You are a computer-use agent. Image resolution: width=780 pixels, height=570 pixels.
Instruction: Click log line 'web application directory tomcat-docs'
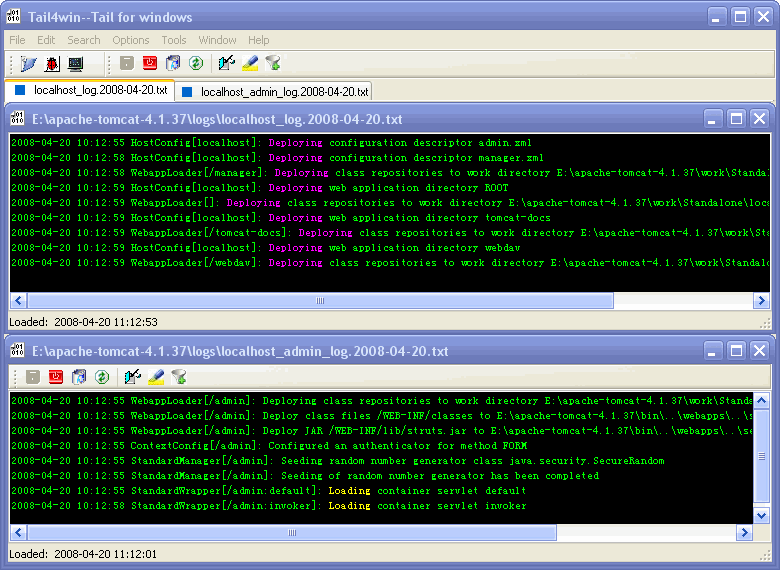coord(281,217)
